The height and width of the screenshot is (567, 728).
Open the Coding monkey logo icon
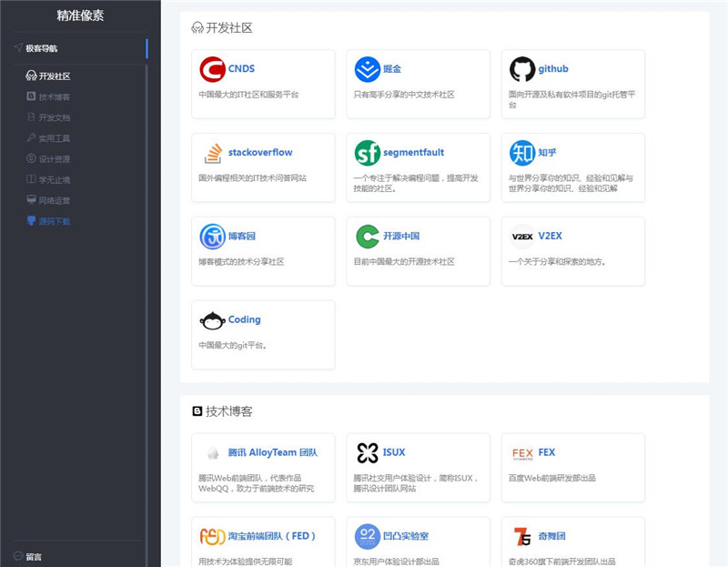coord(212,320)
